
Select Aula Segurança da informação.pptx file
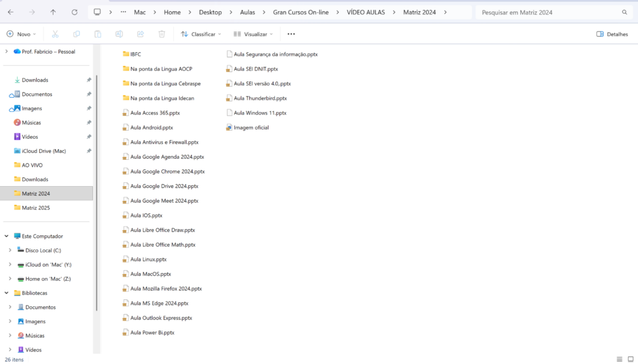click(x=272, y=54)
